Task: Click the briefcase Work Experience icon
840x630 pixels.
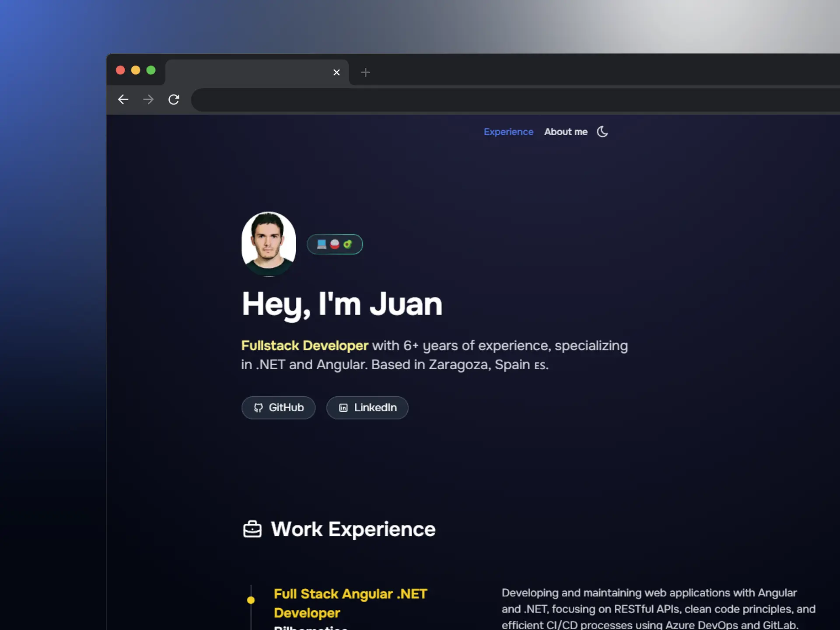Action: coord(252,529)
